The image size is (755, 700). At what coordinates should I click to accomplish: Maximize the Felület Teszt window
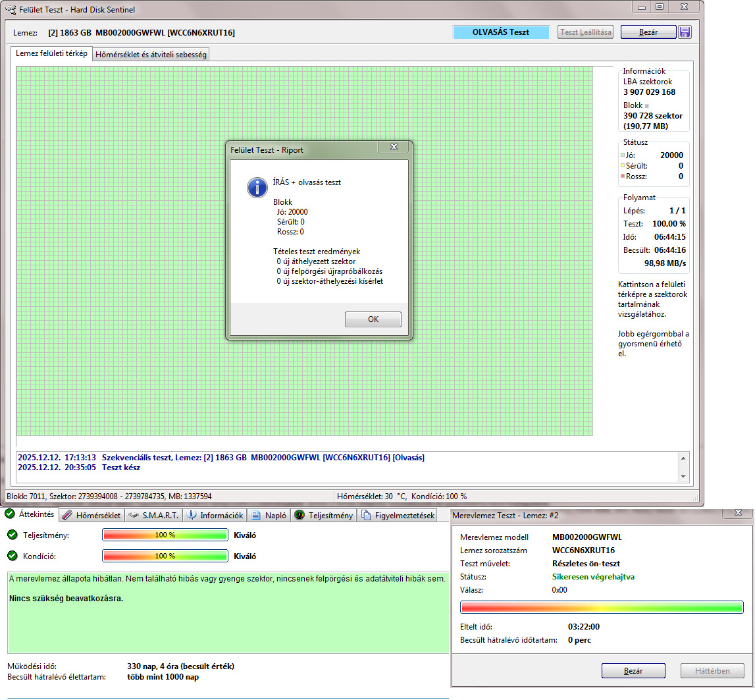pyautogui.click(x=660, y=7)
